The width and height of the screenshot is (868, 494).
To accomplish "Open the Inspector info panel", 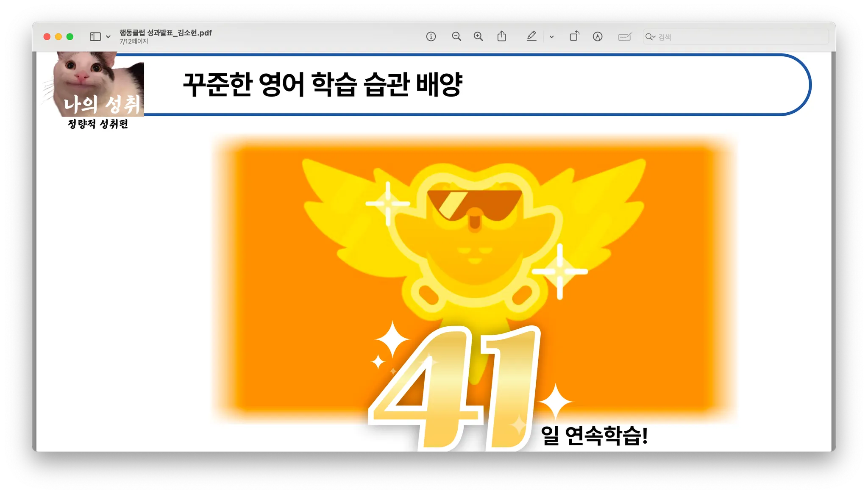I will coord(431,37).
